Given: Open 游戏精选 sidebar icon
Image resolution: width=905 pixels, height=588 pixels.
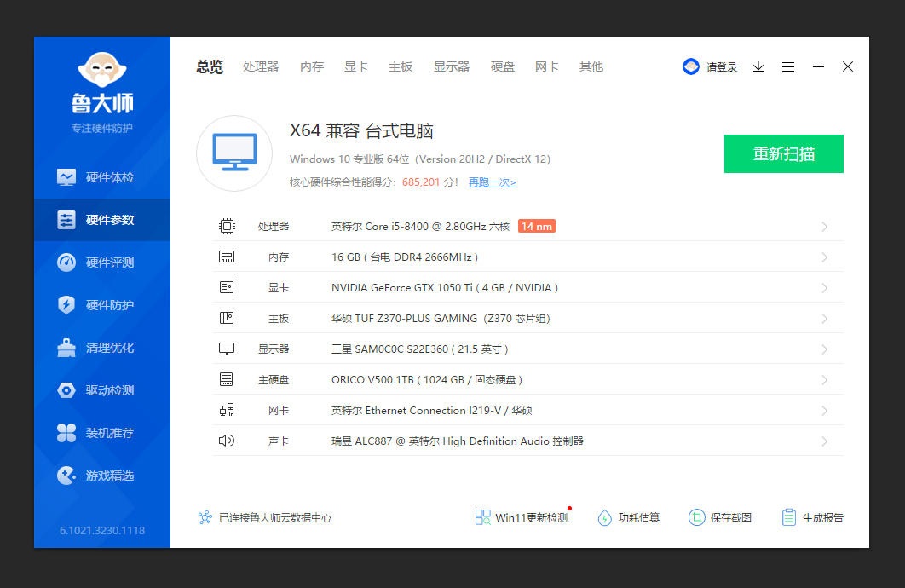Looking at the screenshot, I should click(x=66, y=476).
